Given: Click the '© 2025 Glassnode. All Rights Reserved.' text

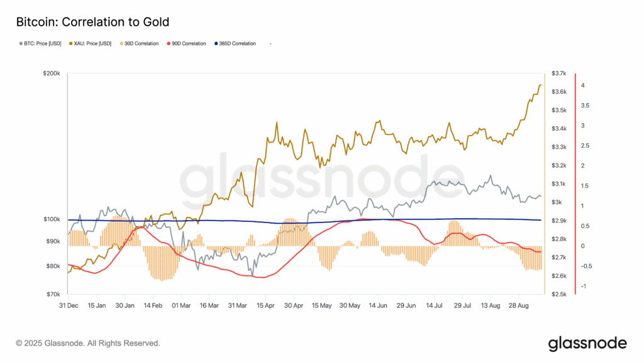Looking at the screenshot, I should coord(88,344).
